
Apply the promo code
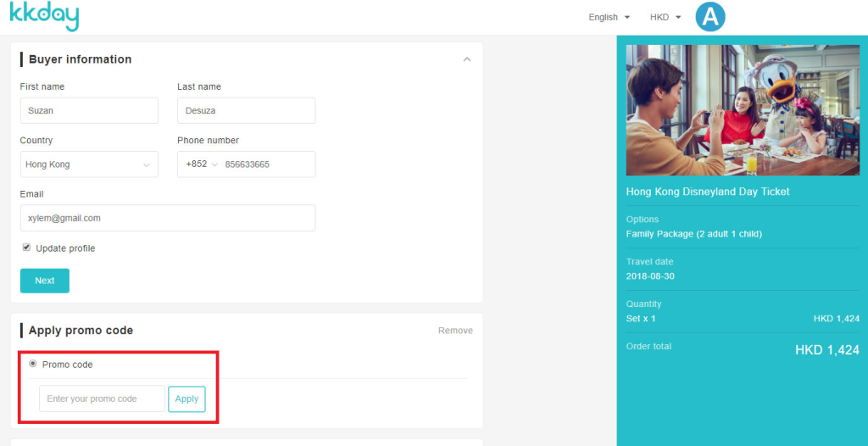(186, 399)
